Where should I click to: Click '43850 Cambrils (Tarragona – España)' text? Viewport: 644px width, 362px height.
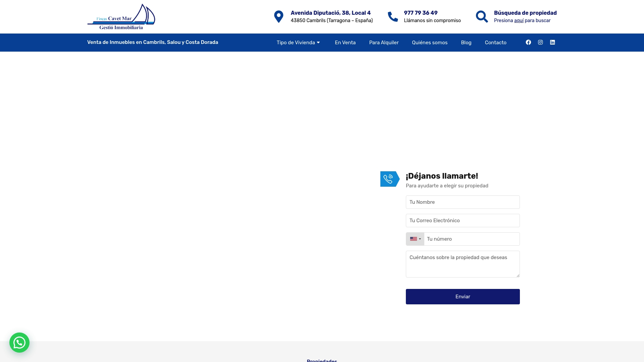pos(332,21)
